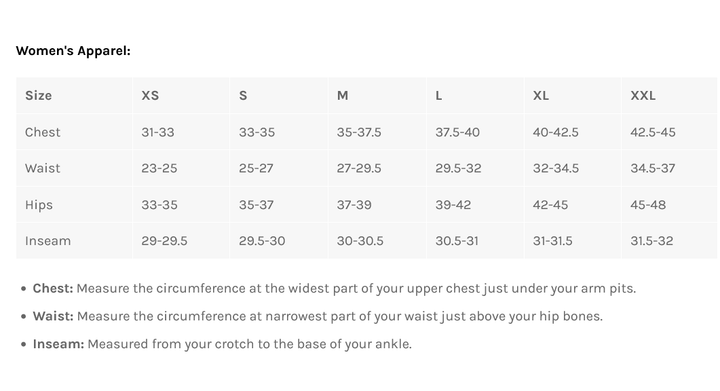
Task: Click inseam value 29-29.5 for XS
Action: pos(164,240)
